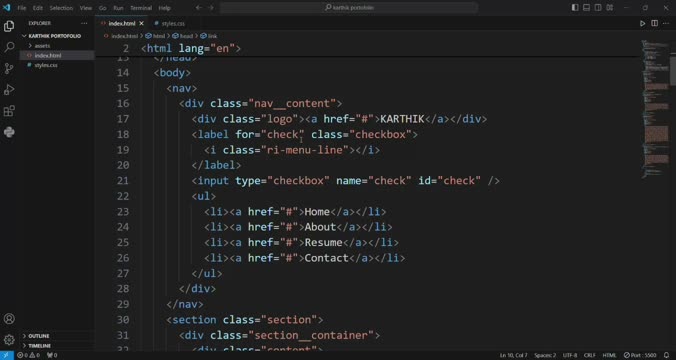This screenshot has height=360, width=676.
Task: Click the Contact link text on line 26
Action: [x=326, y=258]
